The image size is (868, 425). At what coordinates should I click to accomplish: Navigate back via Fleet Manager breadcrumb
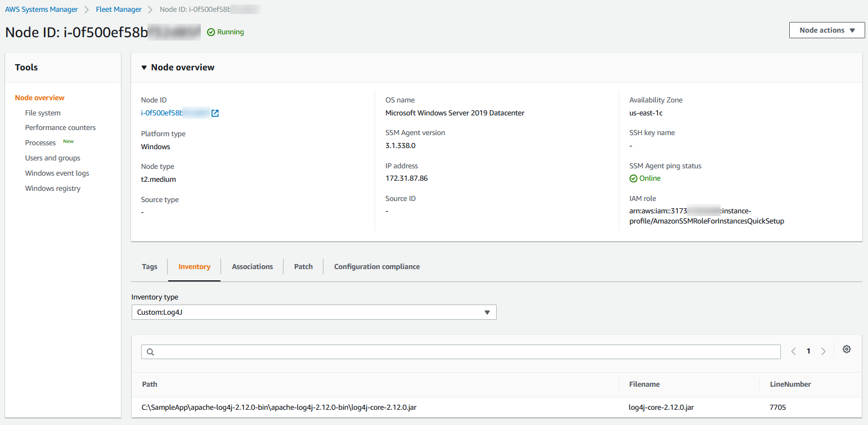pos(118,9)
